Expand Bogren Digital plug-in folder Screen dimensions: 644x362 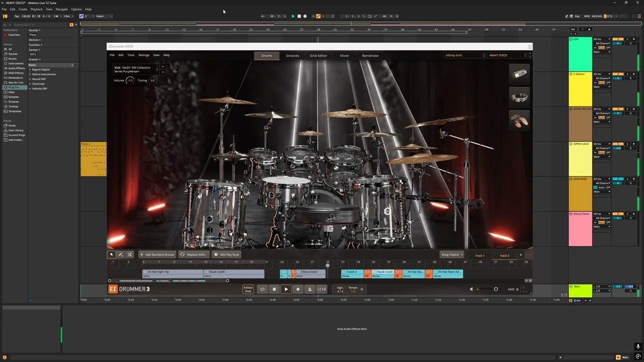(x=30, y=69)
